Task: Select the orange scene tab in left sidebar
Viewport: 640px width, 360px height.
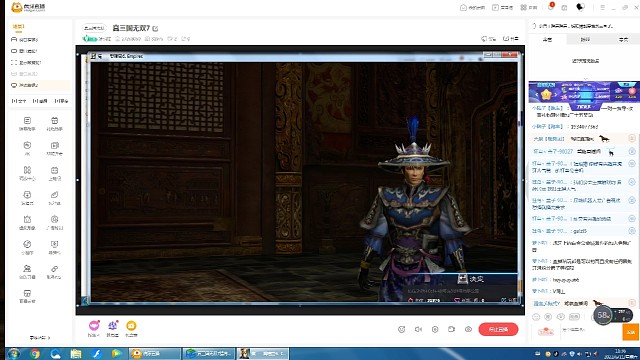Action: 18,27
